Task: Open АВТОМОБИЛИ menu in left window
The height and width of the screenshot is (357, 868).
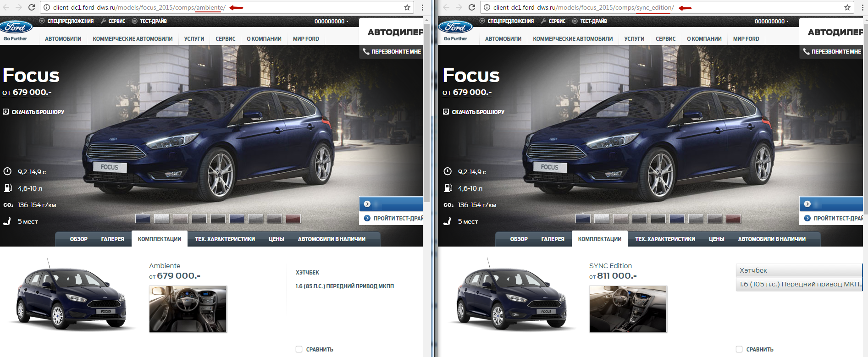Action: [63, 39]
